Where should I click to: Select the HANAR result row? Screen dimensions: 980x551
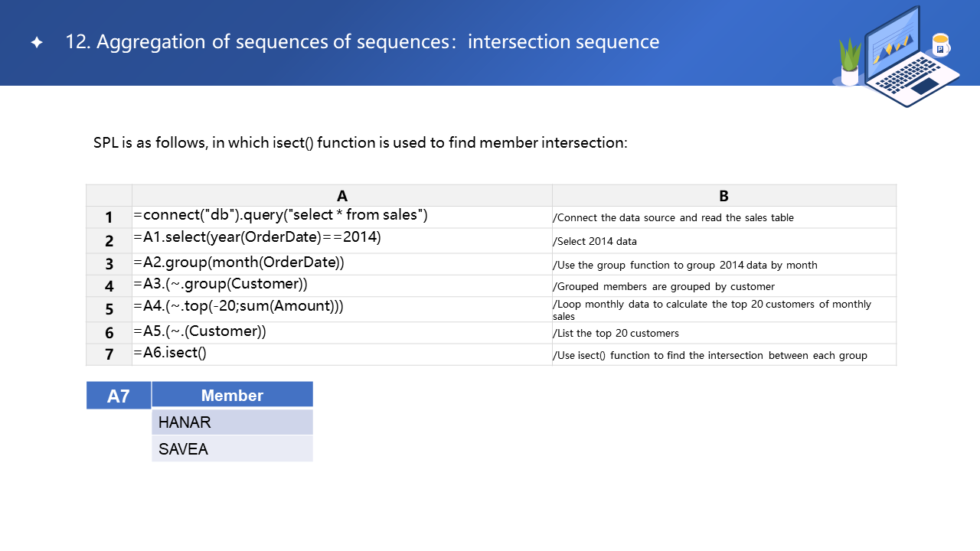232,422
